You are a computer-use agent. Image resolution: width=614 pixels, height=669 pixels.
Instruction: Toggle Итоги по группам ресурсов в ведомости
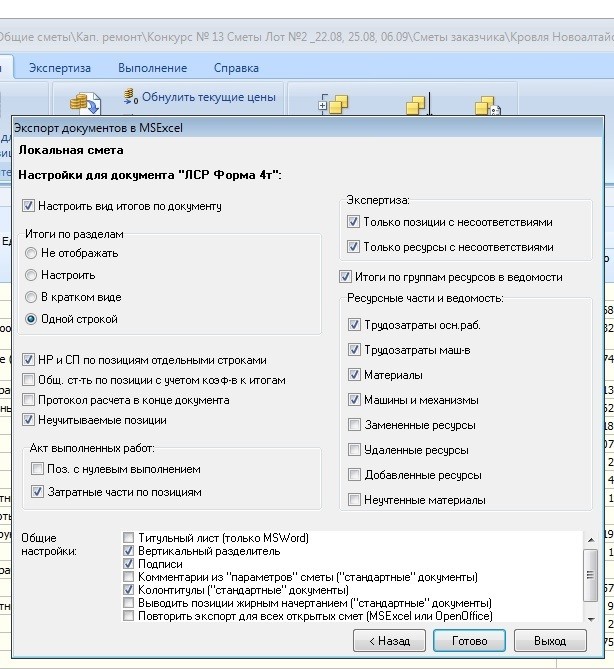tap(345, 277)
